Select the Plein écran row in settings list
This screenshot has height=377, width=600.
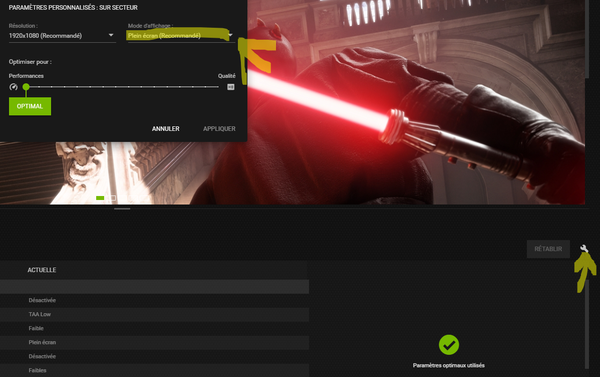coord(154,342)
